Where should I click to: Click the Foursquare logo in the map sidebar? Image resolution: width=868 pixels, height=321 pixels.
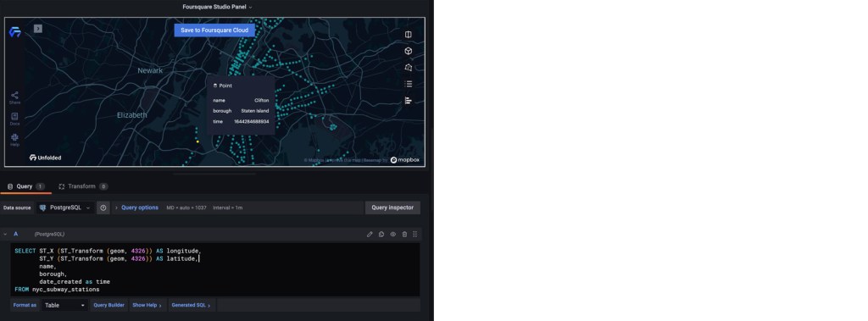tap(15, 32)
